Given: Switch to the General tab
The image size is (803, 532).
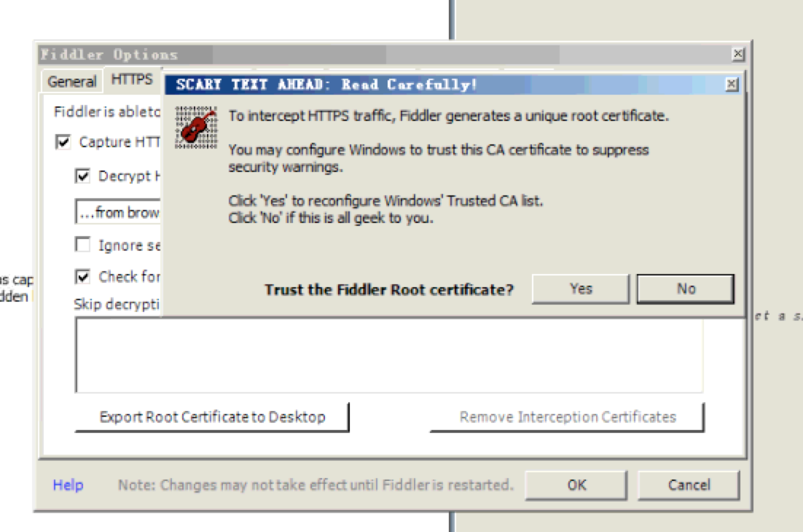Looking at the screenshot, I should click(x=71, y=82).
